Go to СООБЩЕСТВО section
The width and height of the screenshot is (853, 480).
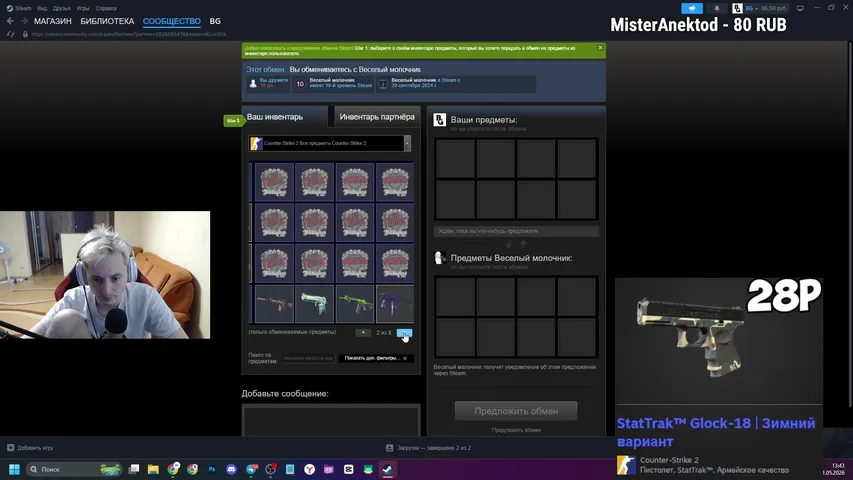172,21
